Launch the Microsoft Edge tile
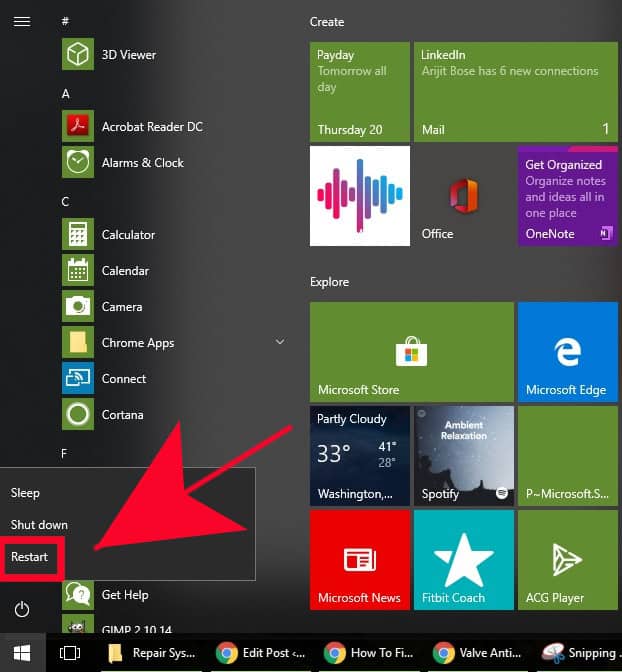The height and width of the screenshot is (672, 622). pos(568,352)
